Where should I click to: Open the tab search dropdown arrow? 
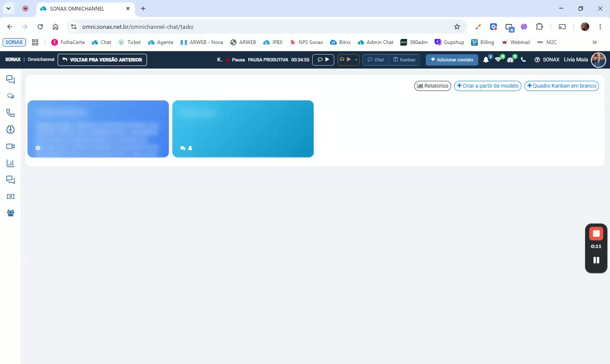click(8, 8)
